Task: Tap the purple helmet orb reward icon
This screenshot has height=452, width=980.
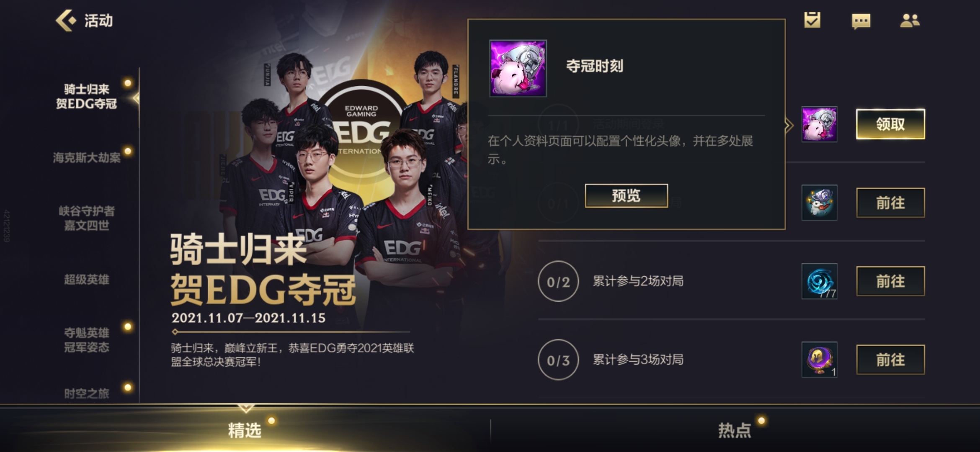Action: [x=819, y=360]
